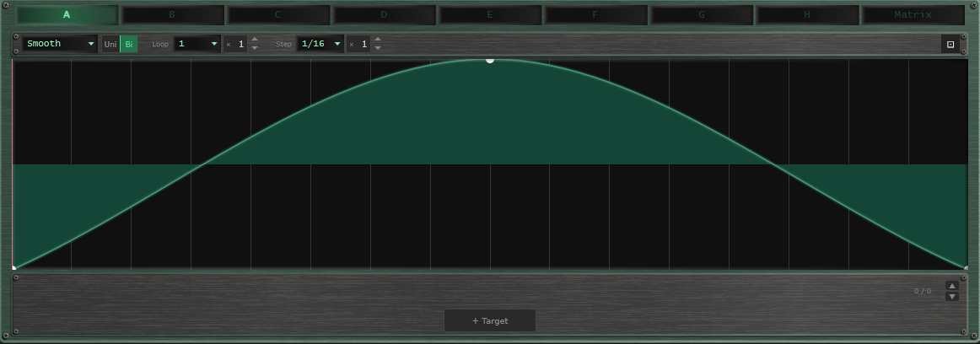Switch to modulator tab B
Image resolution: width=980 pixels, height=344 pixels.
pos(172,15)
